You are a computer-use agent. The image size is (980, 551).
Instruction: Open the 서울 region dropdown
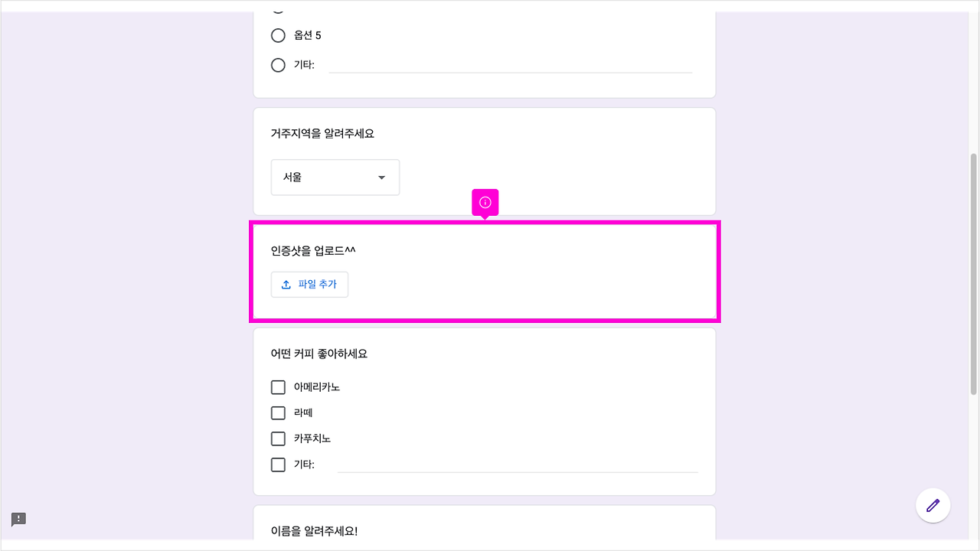(x=335, y=177)
